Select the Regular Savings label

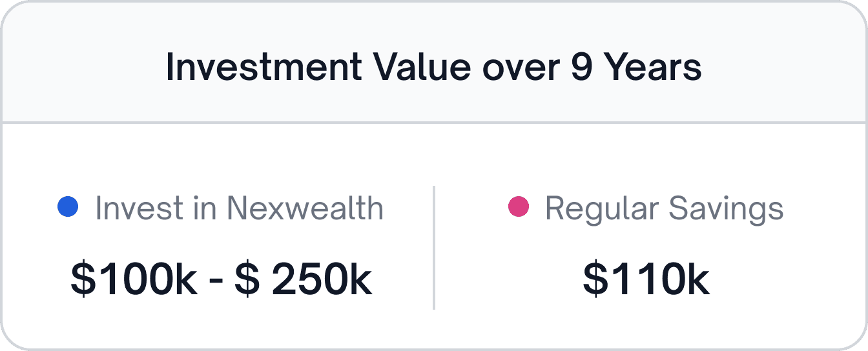[x=665, y=208]
